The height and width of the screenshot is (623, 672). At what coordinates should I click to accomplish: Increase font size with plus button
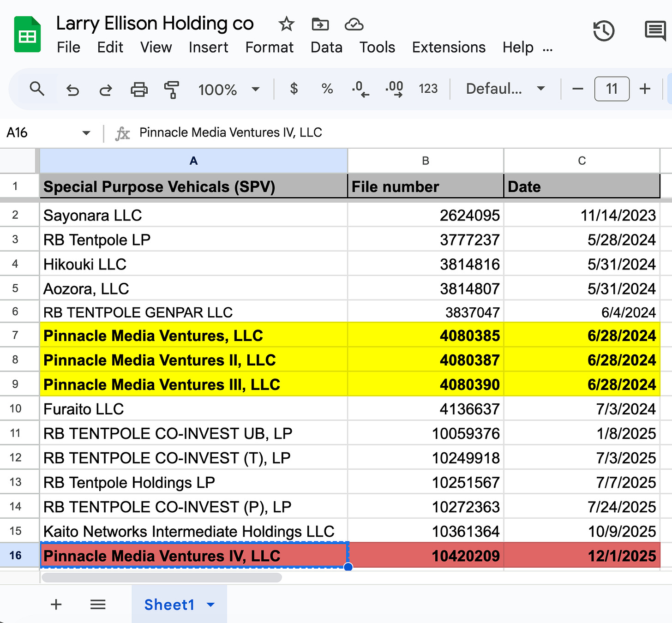[x=645, y=89]
